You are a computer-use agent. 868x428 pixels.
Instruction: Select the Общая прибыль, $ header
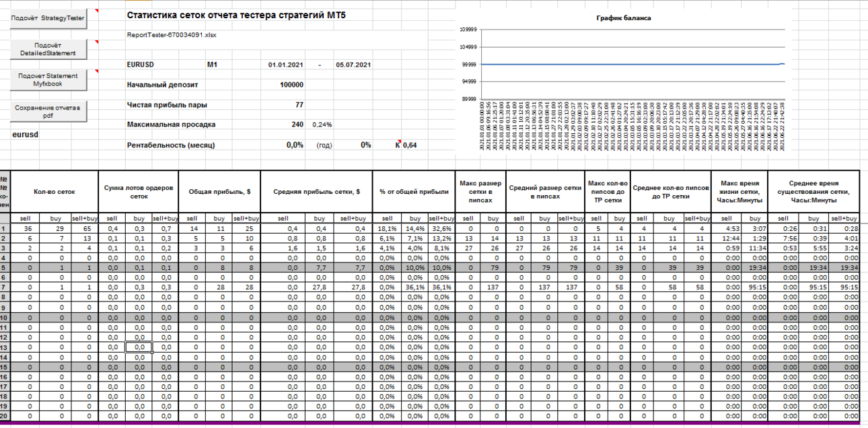coord(219,192)
